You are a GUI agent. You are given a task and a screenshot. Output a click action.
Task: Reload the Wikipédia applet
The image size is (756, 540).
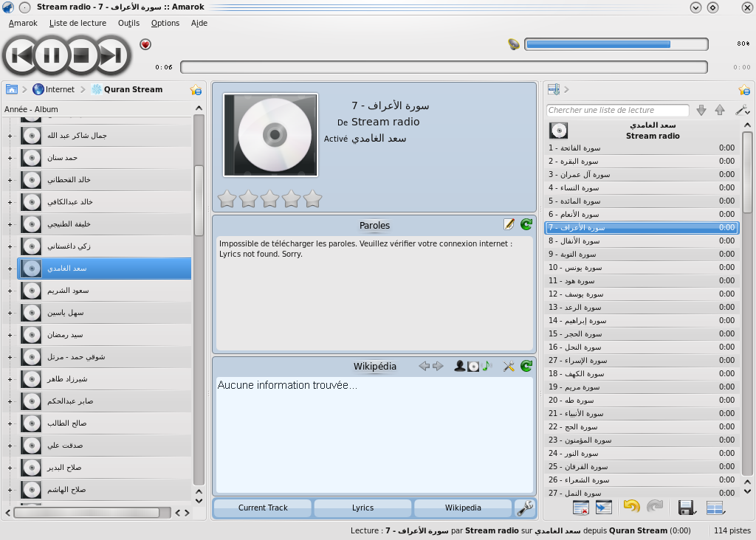[526, 366]
